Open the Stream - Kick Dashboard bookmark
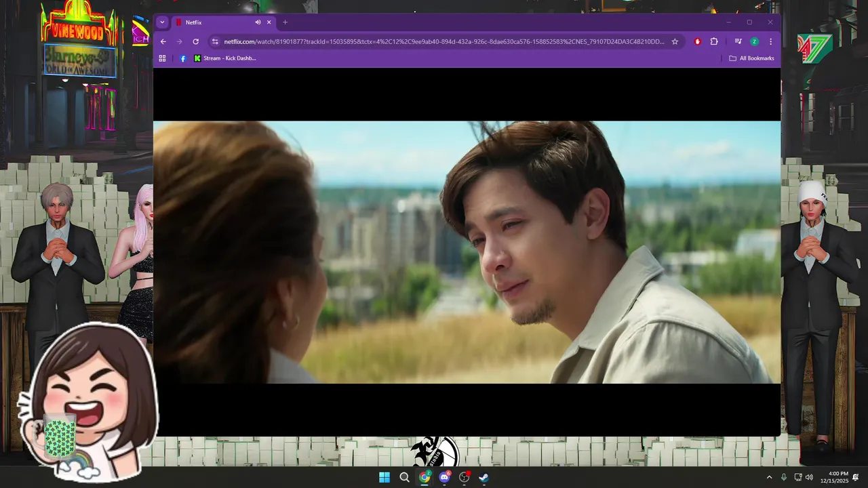Viewport: 868px width, 488px height. coord(225,58)
